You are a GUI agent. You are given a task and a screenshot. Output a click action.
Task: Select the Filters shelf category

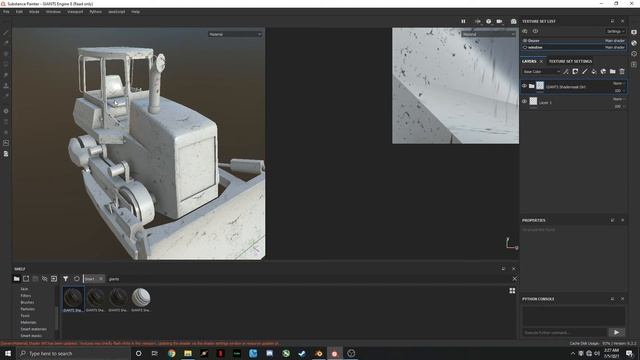point(26,296)
